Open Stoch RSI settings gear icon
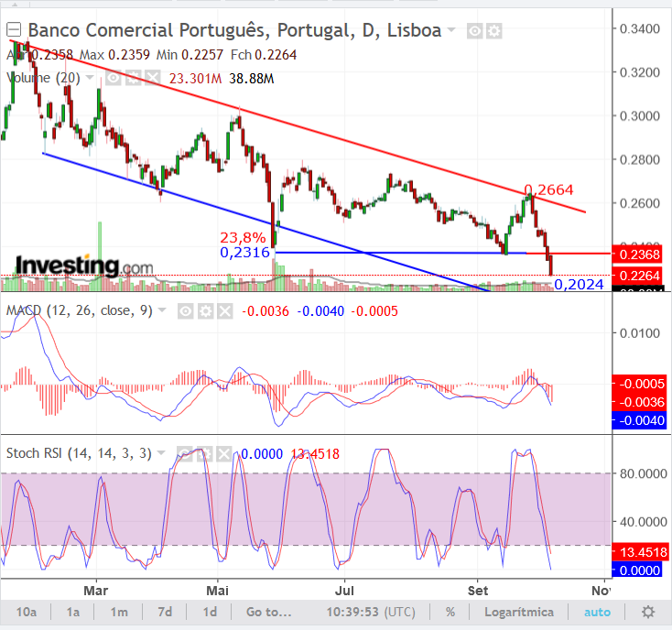 204,454
